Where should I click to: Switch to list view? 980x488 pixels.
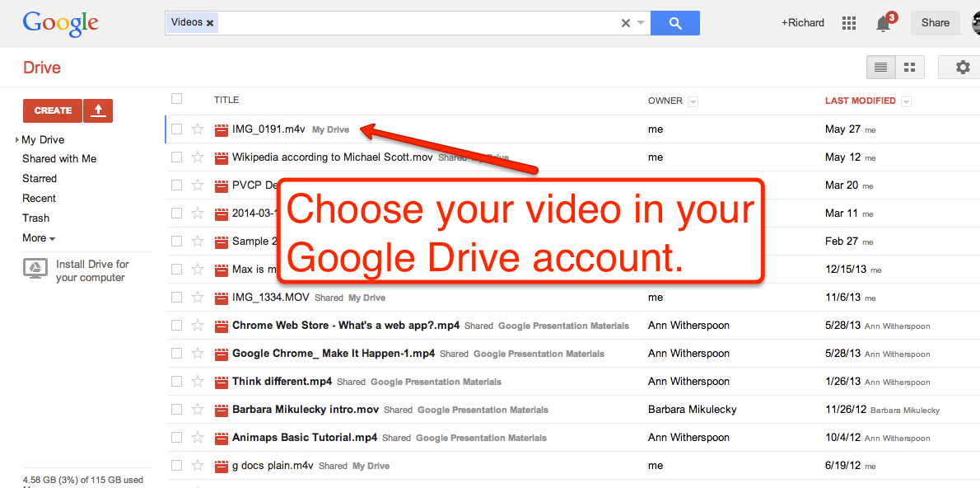tap(880, 67)
